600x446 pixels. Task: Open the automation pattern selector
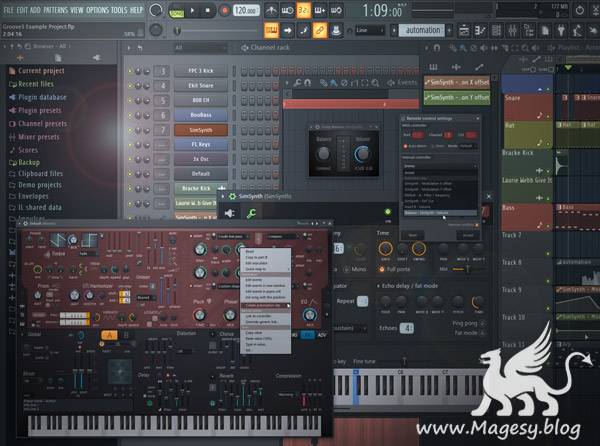point(422,30)
